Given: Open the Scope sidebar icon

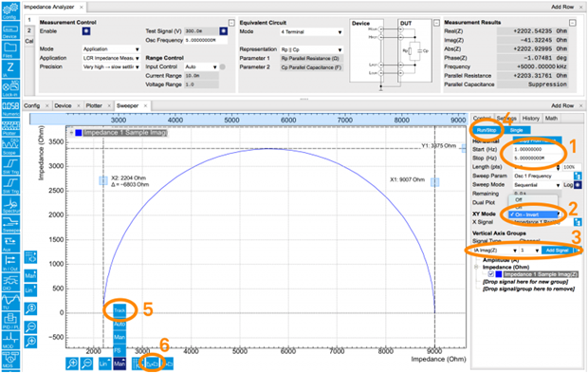Looking at the screenshot, I should pyautogui.click(x=10, y=147).
